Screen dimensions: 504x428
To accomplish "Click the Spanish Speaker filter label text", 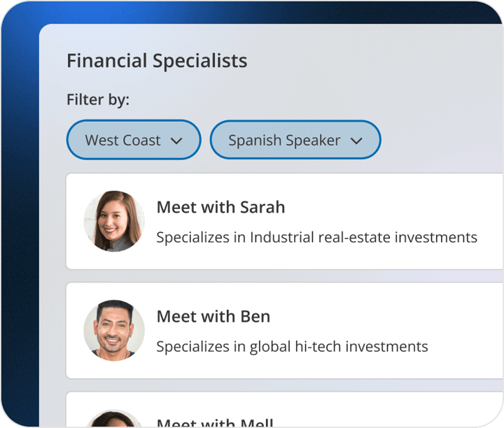I will pos(284,141).
